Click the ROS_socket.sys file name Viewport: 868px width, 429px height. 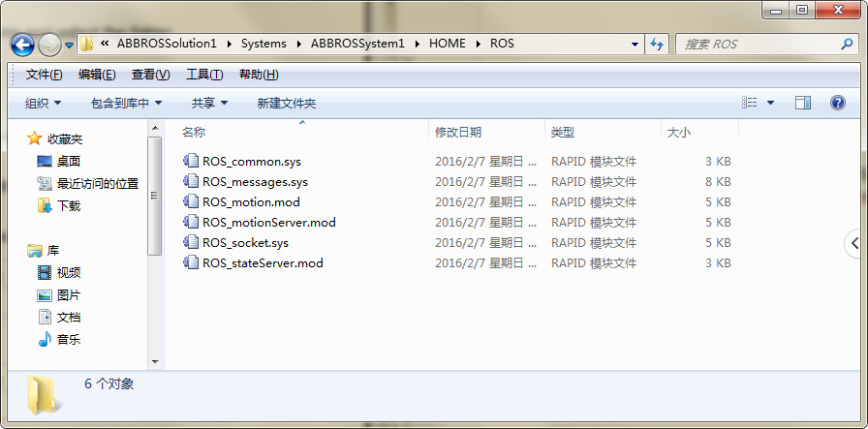pyautogui.click(x=245, y=243)
